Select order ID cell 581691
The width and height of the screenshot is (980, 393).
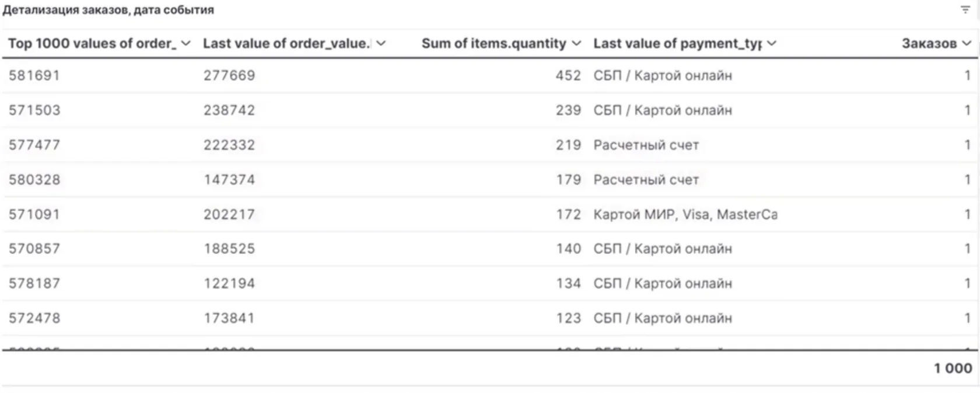point(34,76)
